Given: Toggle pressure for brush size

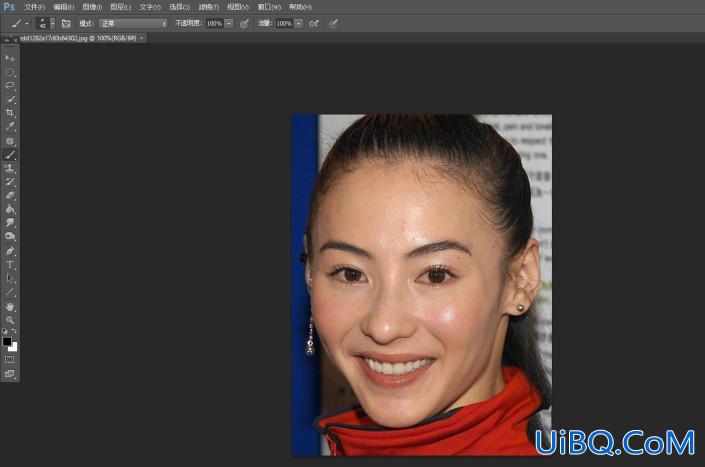Looking at the screenshot, I should (x=333, y=24).
